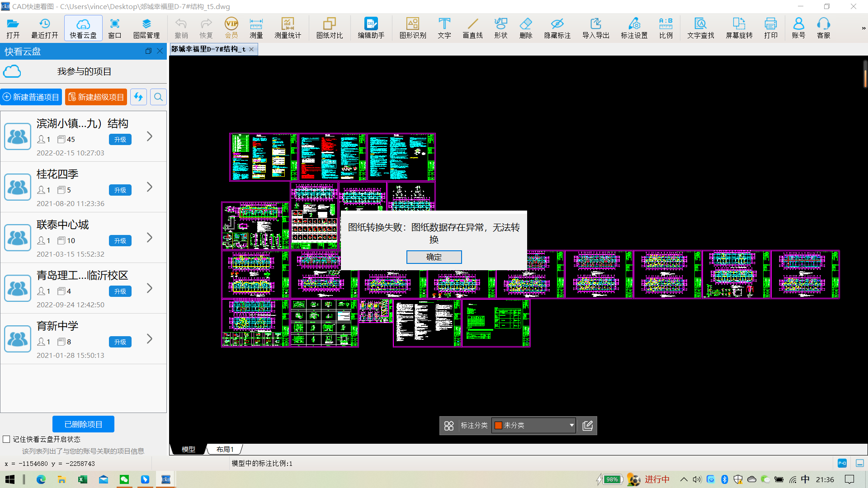Rotate screen with 屏幕旋转

[x=739, y=28]
